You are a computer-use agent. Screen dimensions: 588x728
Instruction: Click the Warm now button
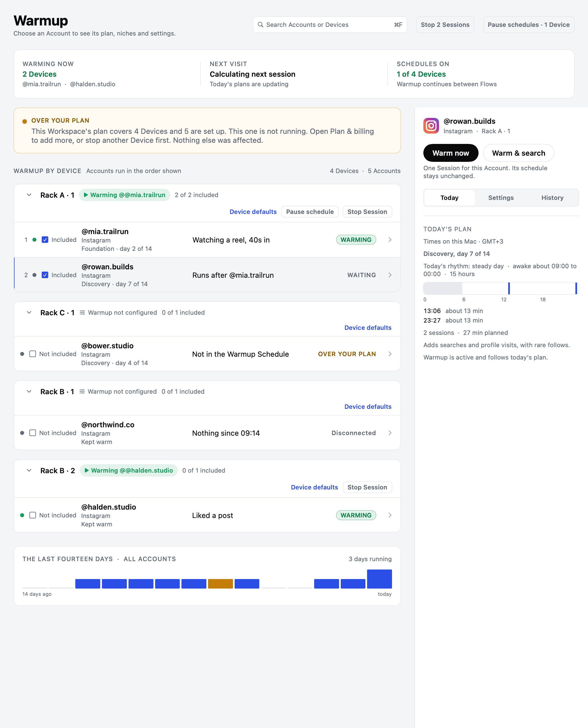coord(451,153)
